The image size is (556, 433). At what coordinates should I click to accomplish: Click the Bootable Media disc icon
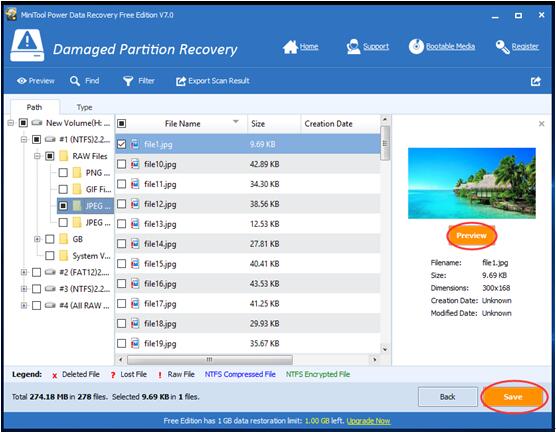(x=416, y=46)
